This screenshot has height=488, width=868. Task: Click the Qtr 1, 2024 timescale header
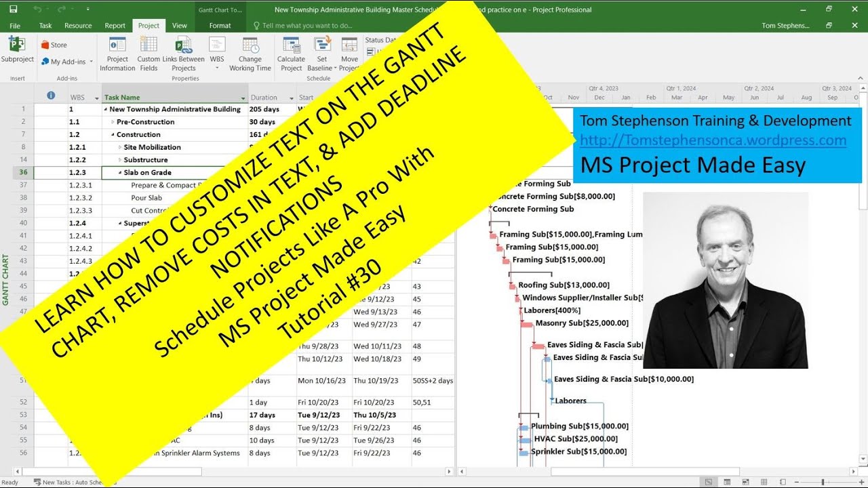(x=681, y=88)
